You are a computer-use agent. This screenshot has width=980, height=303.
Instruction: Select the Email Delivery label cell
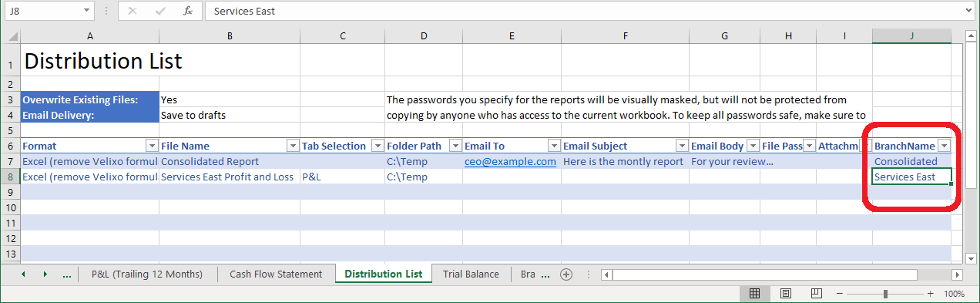click(x=90, y=115)
